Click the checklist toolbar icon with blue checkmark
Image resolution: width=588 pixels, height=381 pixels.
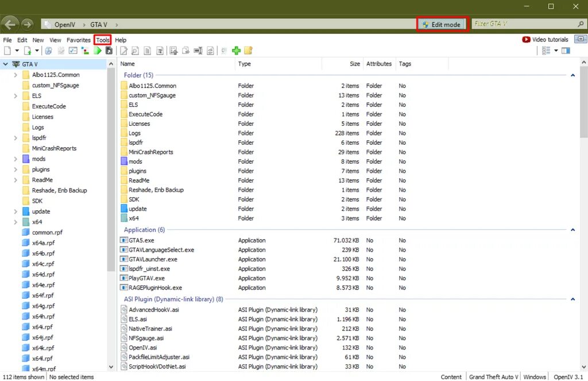73,51
